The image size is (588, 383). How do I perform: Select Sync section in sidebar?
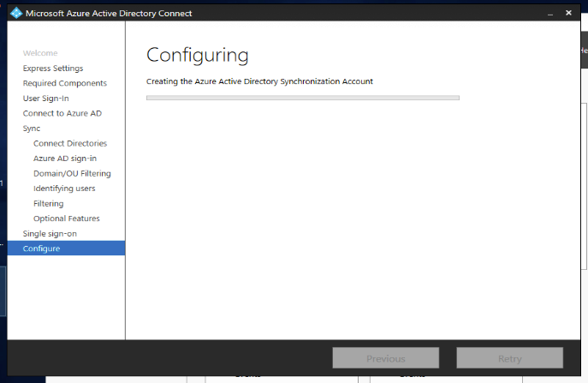pyautogui.click(x=32, y=128)
